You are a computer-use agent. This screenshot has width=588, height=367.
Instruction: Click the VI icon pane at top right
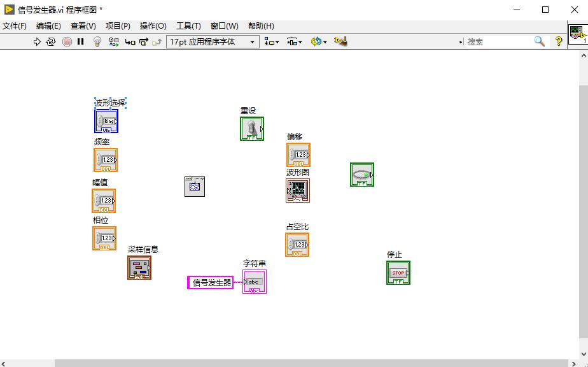coord(578,34)
